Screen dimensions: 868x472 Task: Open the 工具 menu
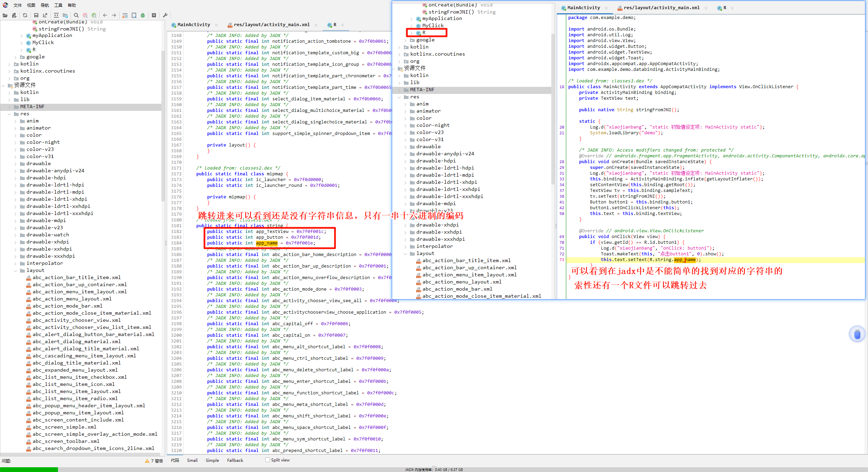(x=58, y=5)
